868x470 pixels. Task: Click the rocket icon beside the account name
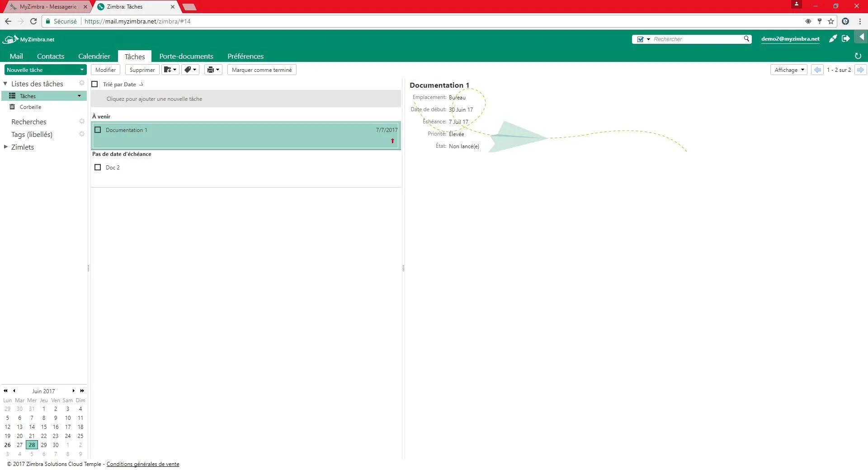pos(833,39)
